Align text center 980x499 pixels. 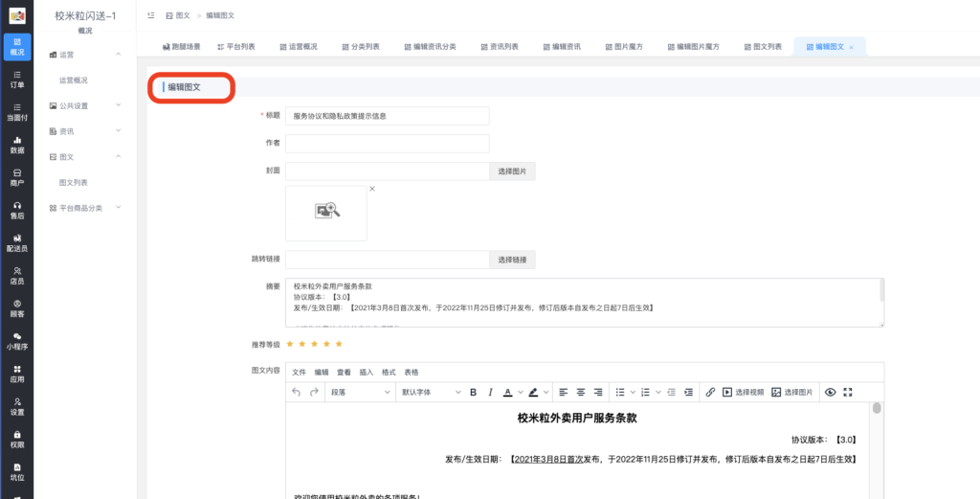(581, 392)
